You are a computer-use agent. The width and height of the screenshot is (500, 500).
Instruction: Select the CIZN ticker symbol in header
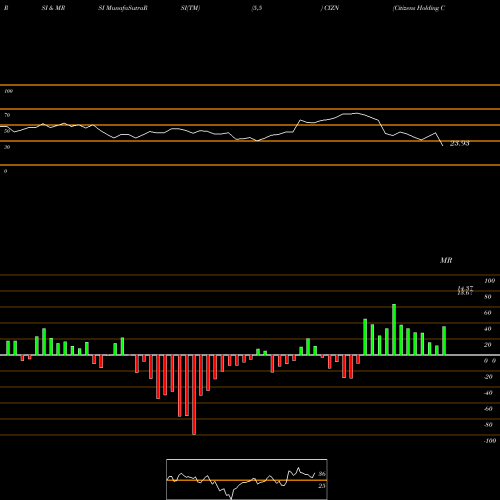pos(332,8)
